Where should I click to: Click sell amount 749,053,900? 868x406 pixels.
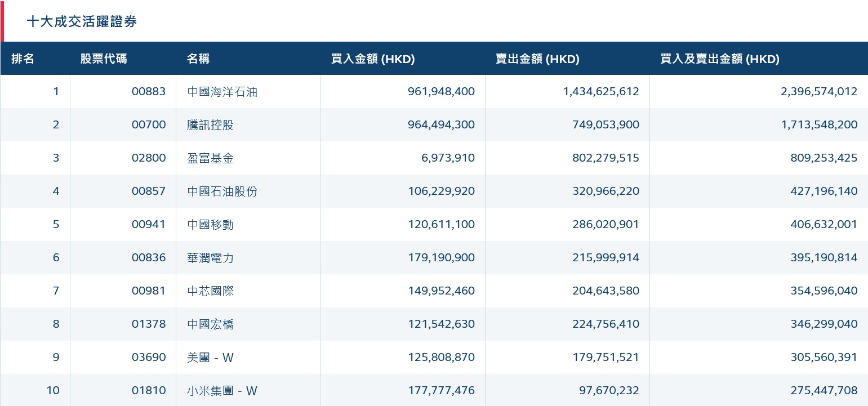point(606,124)
